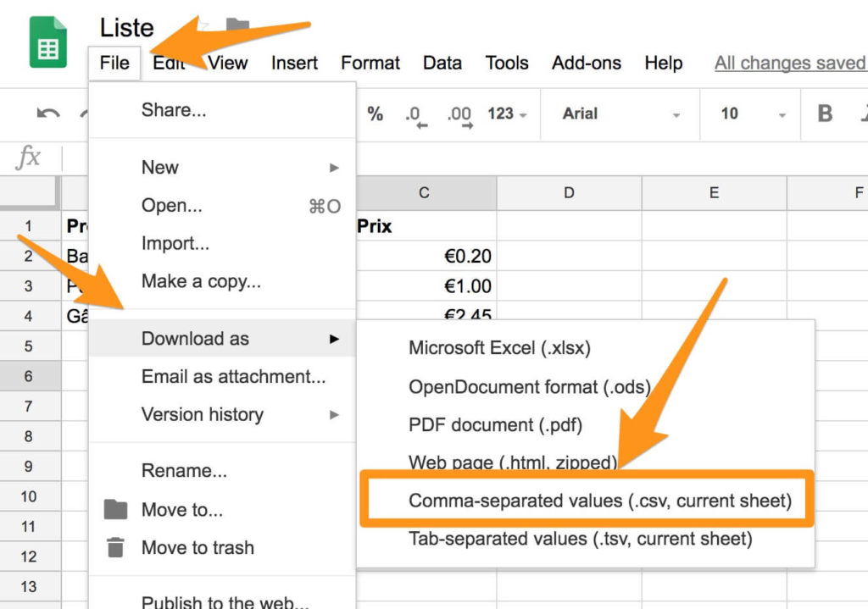The image size is (868, 609).
Task: Increase decimal places button
Action: [459, 116]
